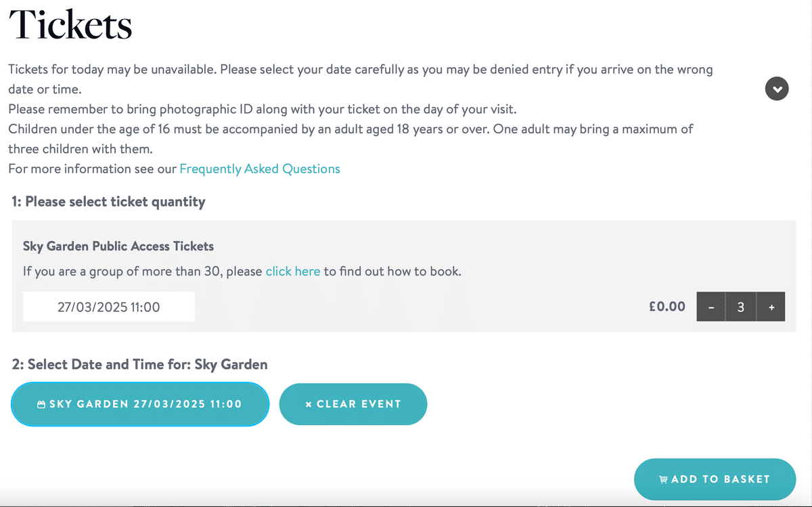Screen dimensions: 812x507
Task: Expand the ticket information chevron circle
Action: click(x=777, y=89)
